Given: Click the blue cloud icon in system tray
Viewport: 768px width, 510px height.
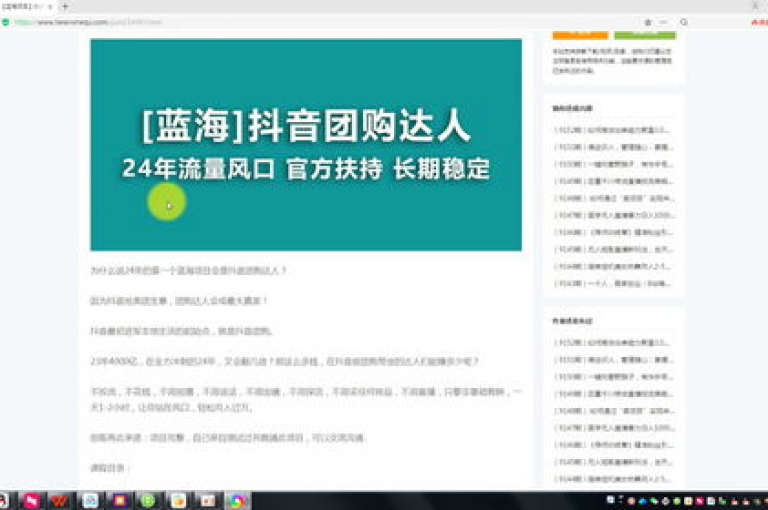Looking at the screenshot, I should pyautogui.click(x=643, y=501).
